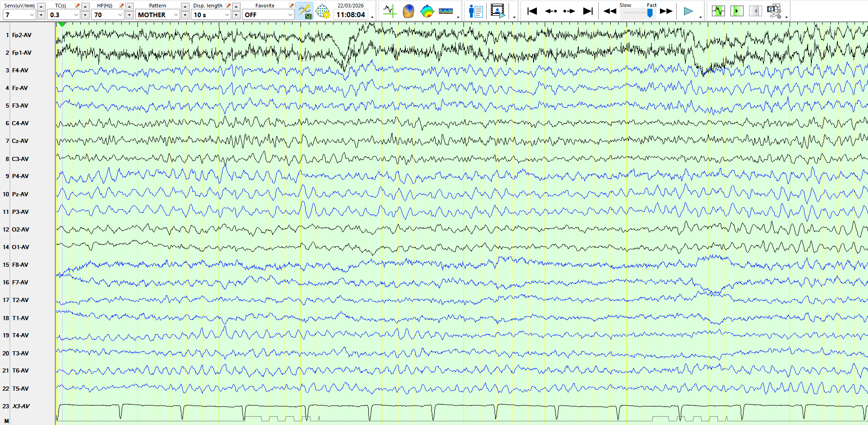This screenshot has height=425, width=868.
Task: Open the HF(Hz) dropdown showing 70
Action: point(108,15)
